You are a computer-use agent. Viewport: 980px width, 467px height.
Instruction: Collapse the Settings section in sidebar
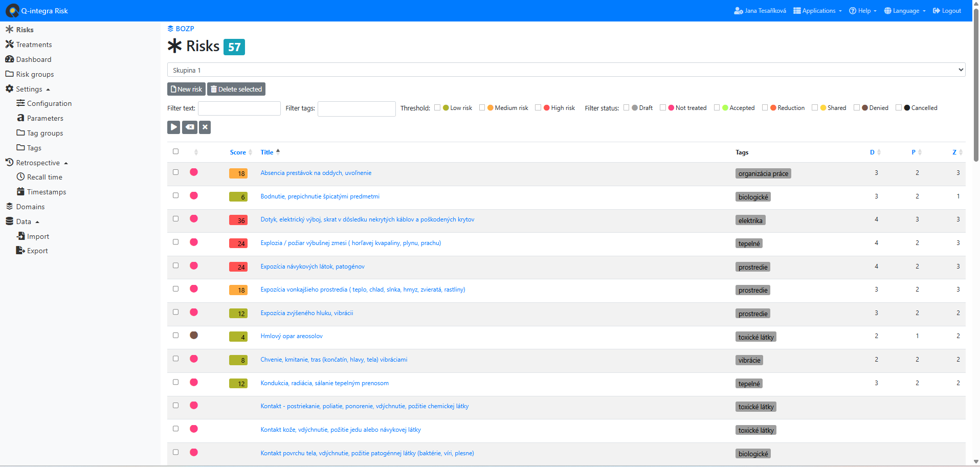[x=29, y=89]
